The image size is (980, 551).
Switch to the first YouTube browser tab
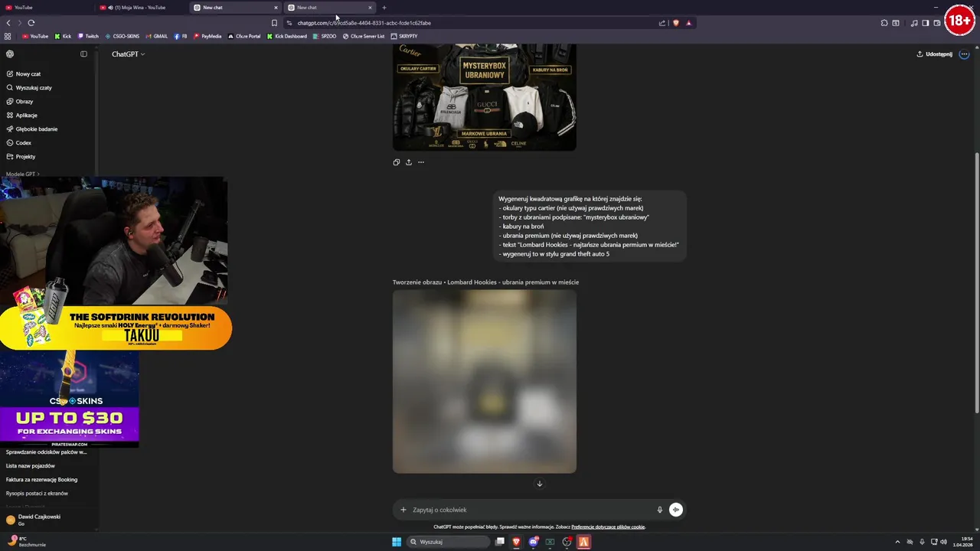(46, 8)
